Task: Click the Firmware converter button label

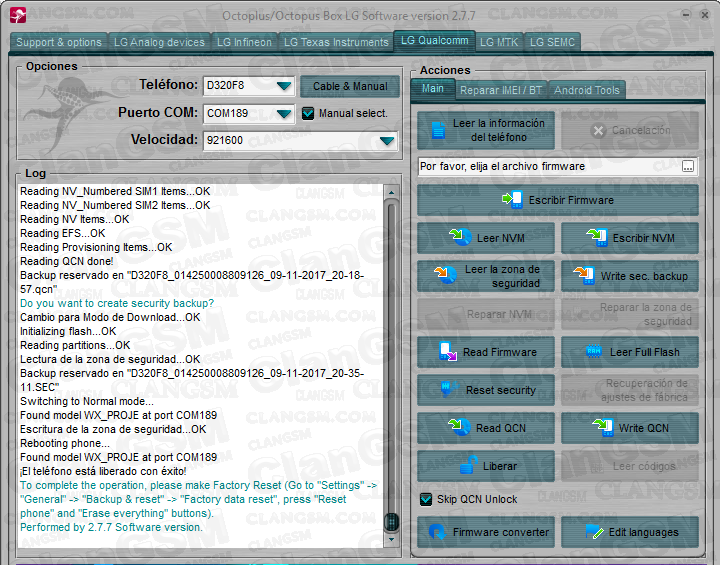Action: pyautogui.click(x=501, y=532)
